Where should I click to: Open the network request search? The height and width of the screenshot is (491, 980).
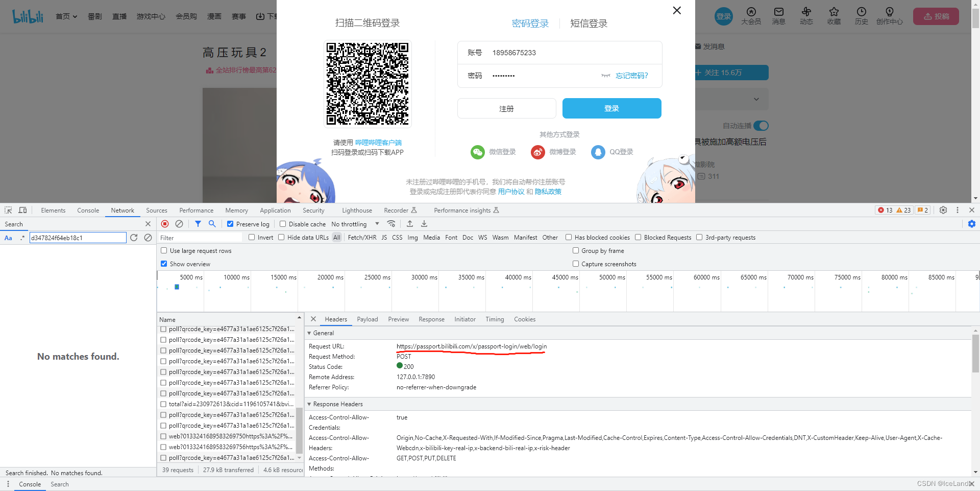(212, 224)
